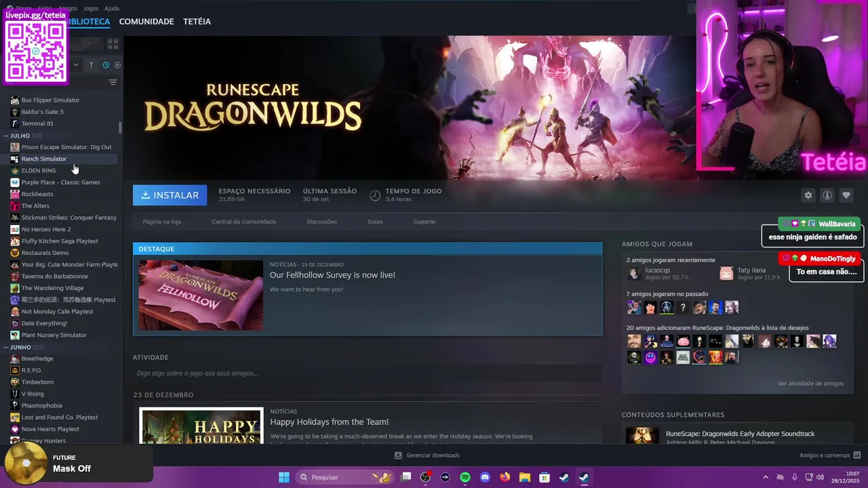
Task: Open the Suporte tab
Action: [425, 222]
